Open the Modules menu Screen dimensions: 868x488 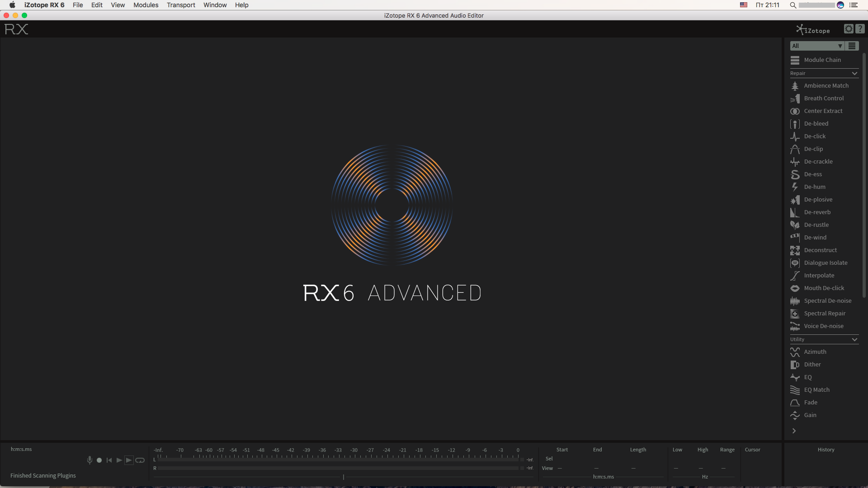pyautogui.click(x=146, y=5)
